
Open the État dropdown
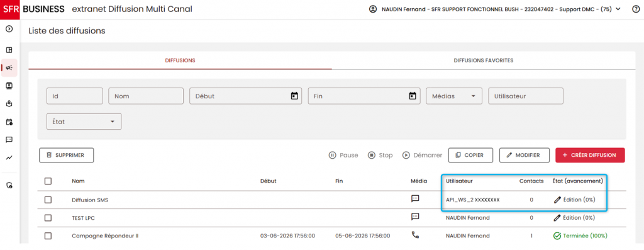(84, 122)
